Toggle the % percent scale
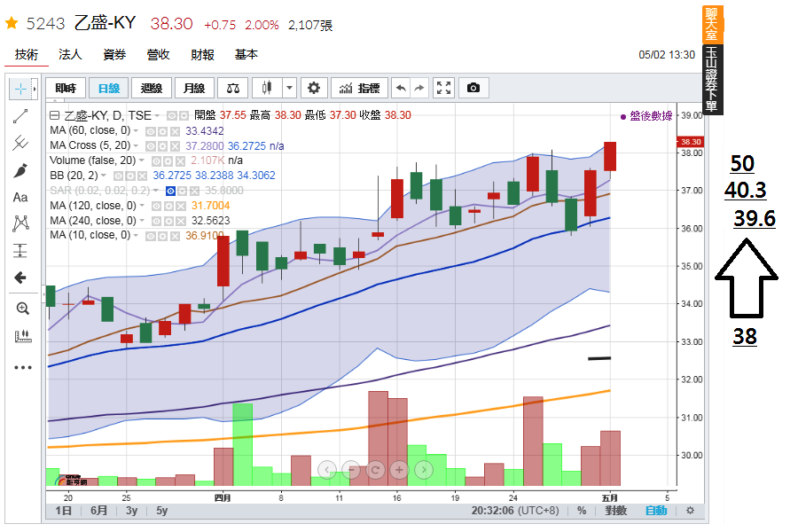Screen dimensions: 798x532 coord(582,511)
